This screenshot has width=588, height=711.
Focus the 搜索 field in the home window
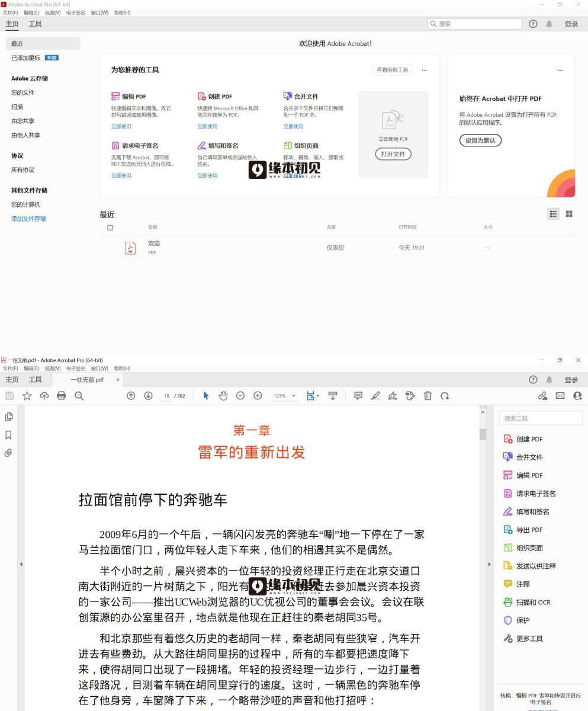[x=475, y=24]
